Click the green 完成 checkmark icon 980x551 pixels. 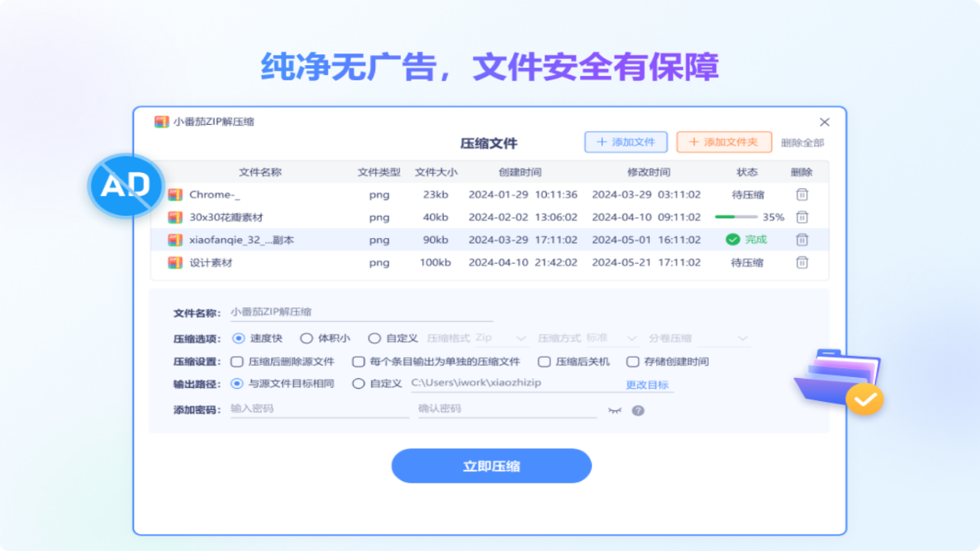pyautogui.click(x=731, y=239)
